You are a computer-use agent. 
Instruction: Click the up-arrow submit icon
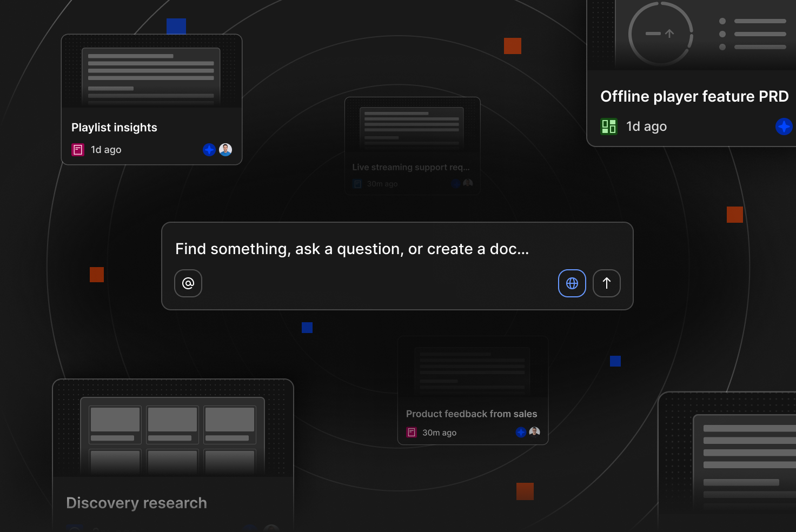pos(606,283)
